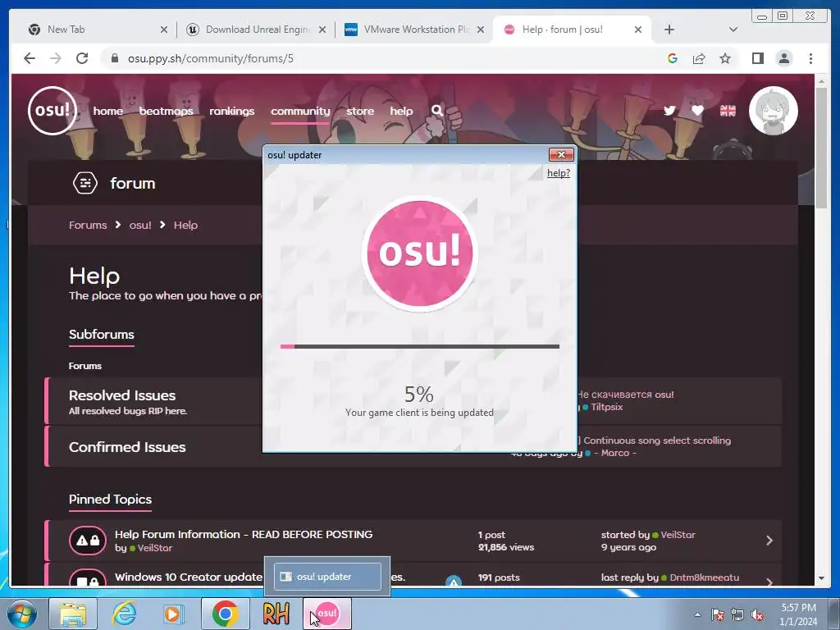840x630 pixels.
Task: Open the help menu in osu! header
Action: click(401, 111)
